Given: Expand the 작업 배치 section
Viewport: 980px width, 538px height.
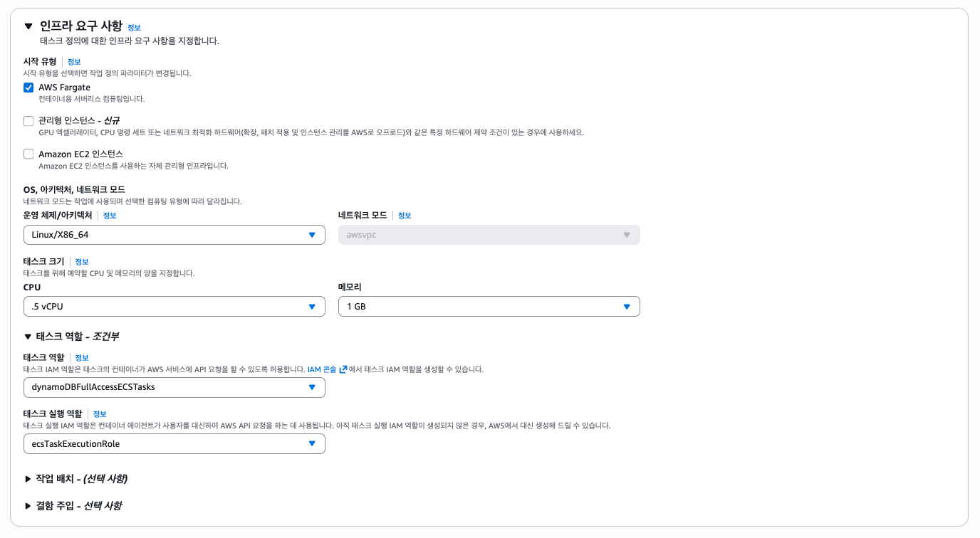Looking at the screenshot, I should tap(28, 479).
